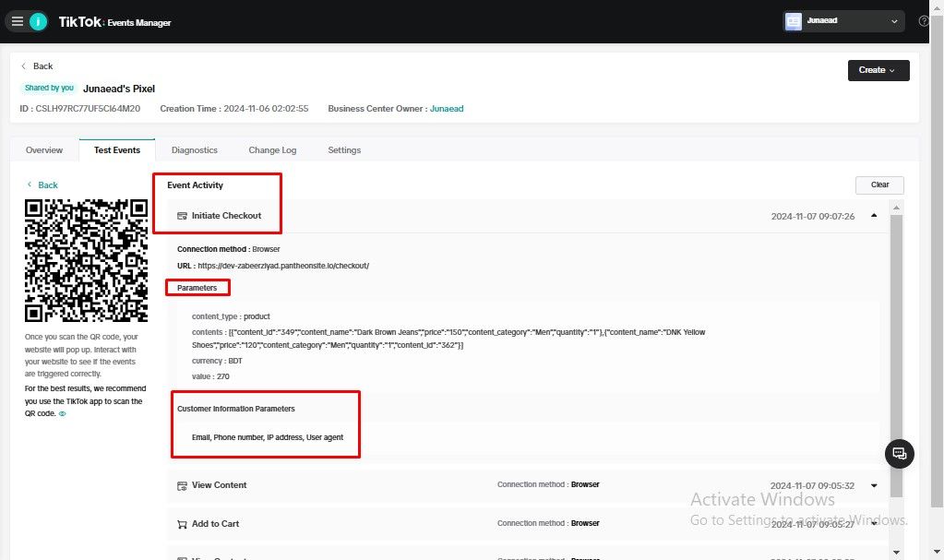Screen dimensions: 944x560
Task: Click the currency : BDT parameter
Action: pyautogui.click(x=217, y=362)
